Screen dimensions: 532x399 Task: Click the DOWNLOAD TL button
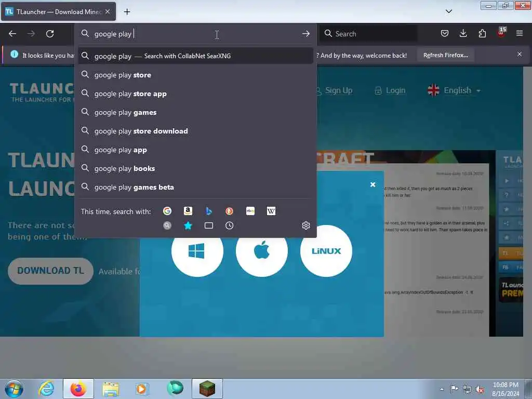[50, 271]
